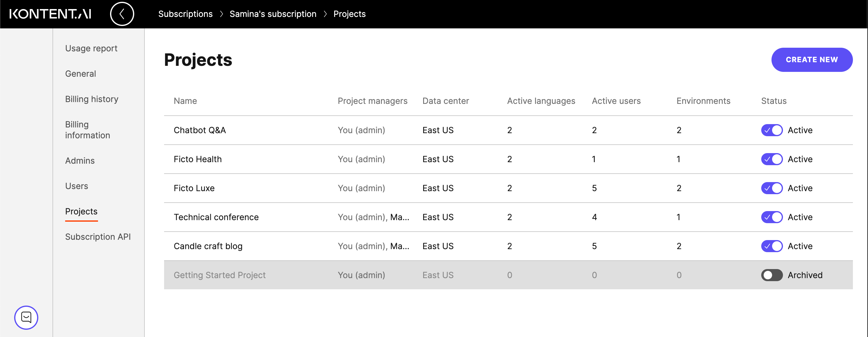Select the Ficto Luxe project name

[194, 188]
